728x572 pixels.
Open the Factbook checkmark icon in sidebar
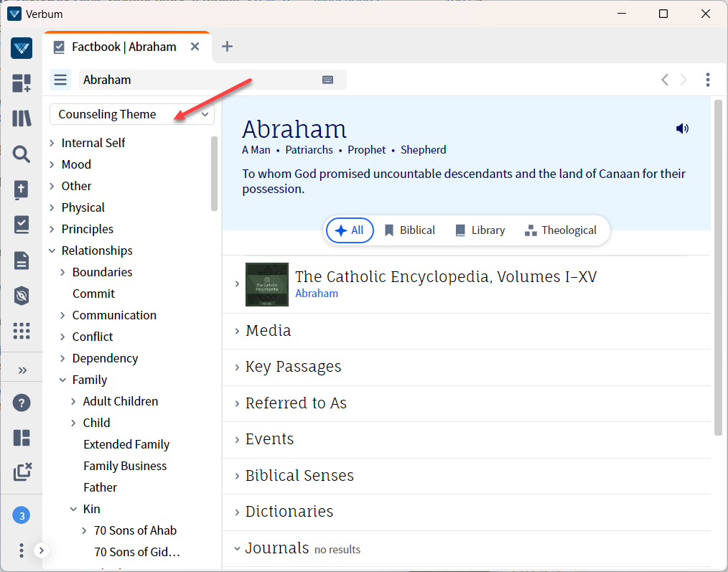[x=22, y=225]
